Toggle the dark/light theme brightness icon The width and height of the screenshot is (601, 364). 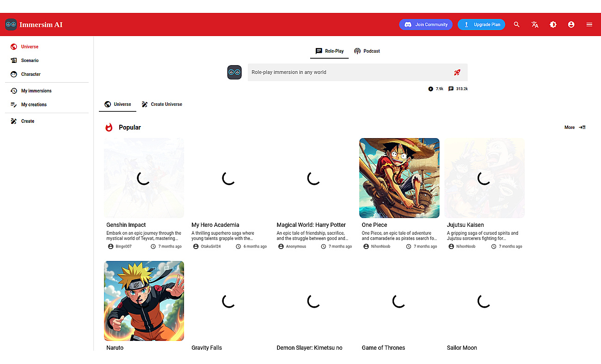[x=553, y=24]
